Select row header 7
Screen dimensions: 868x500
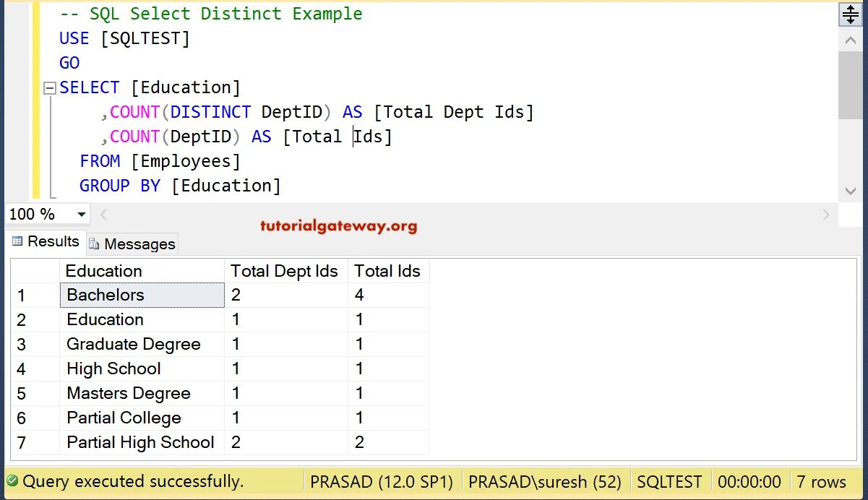pos(35,442)
